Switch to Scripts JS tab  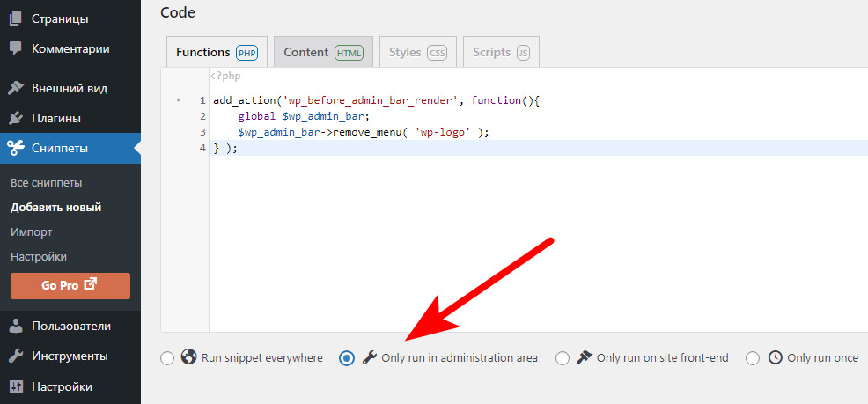(501, 52)
